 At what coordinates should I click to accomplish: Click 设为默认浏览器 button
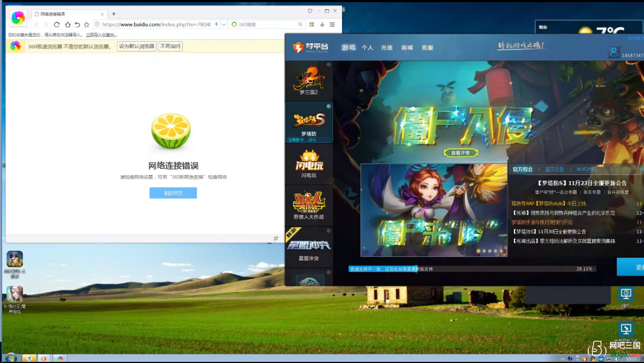(x=137, y=47)
